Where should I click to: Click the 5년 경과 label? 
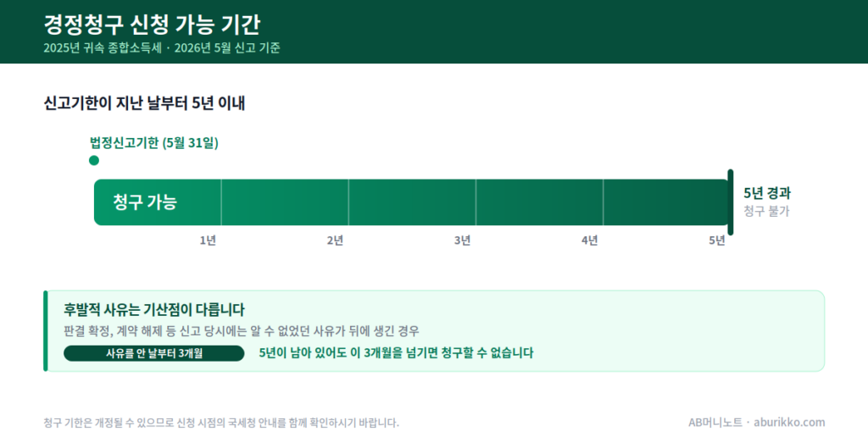767,193
